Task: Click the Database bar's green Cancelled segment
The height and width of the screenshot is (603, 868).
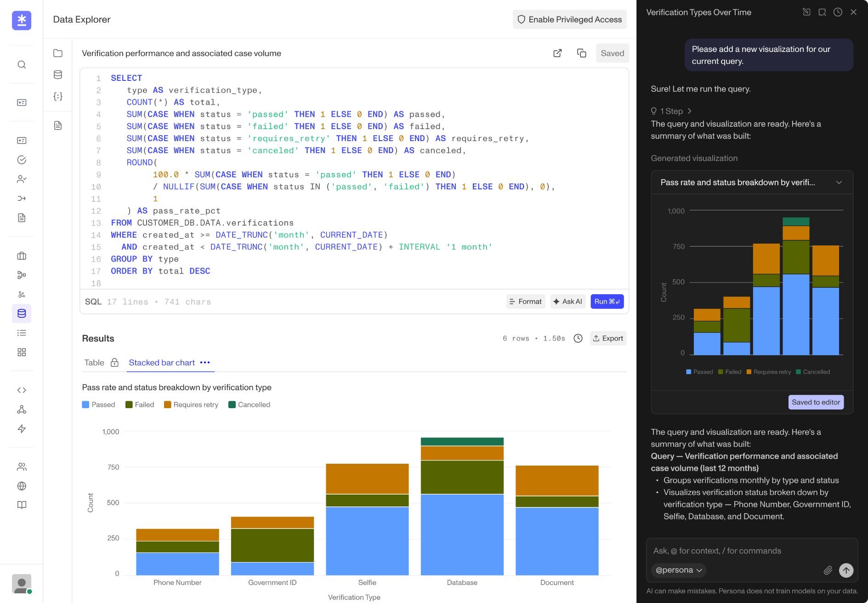Action: (462, 442)
